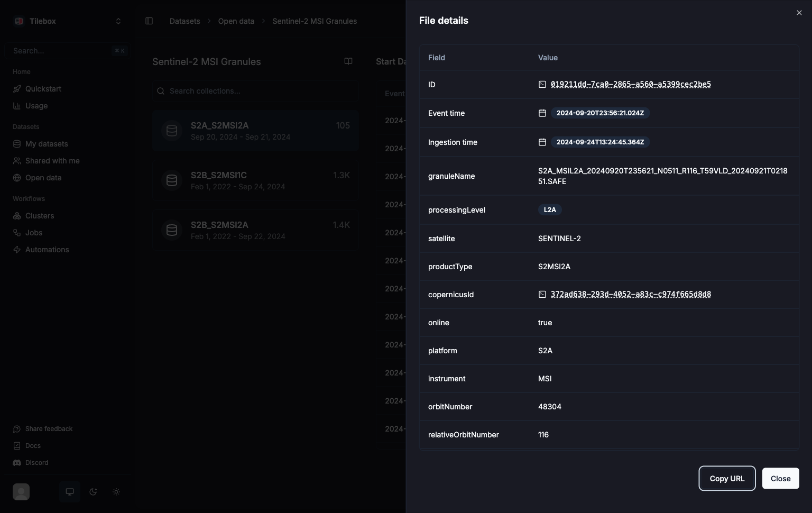The height and width of the screenshot is (513, 812).
Task: Select the S2B_S2MSI2A collection
Action: click(x=255, y=230)
